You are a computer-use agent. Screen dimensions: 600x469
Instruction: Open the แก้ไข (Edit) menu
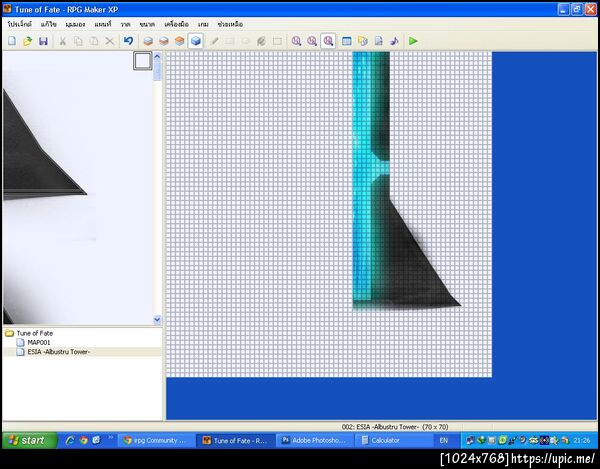click(x=49, y=24)
